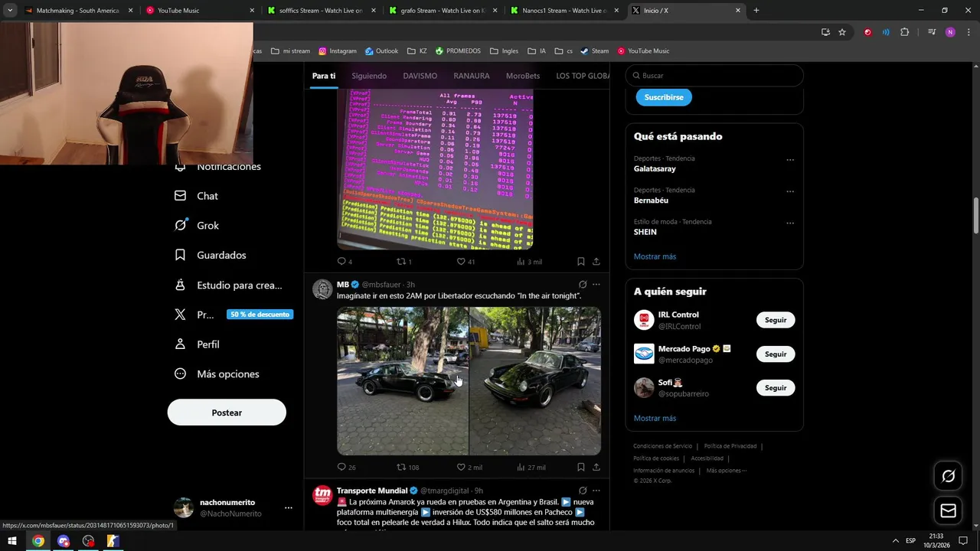Repost the MB post with 108 reposts

(x=401, y=467)
